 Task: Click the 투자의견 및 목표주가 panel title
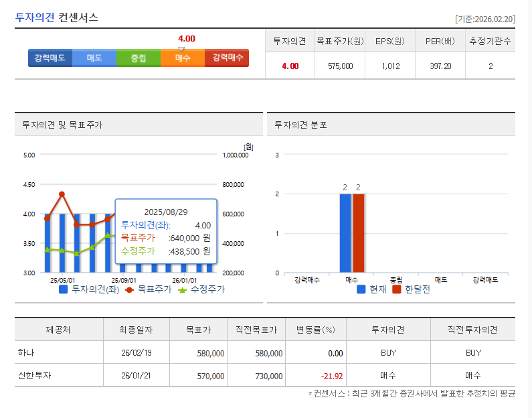click(x=62, y=125)
